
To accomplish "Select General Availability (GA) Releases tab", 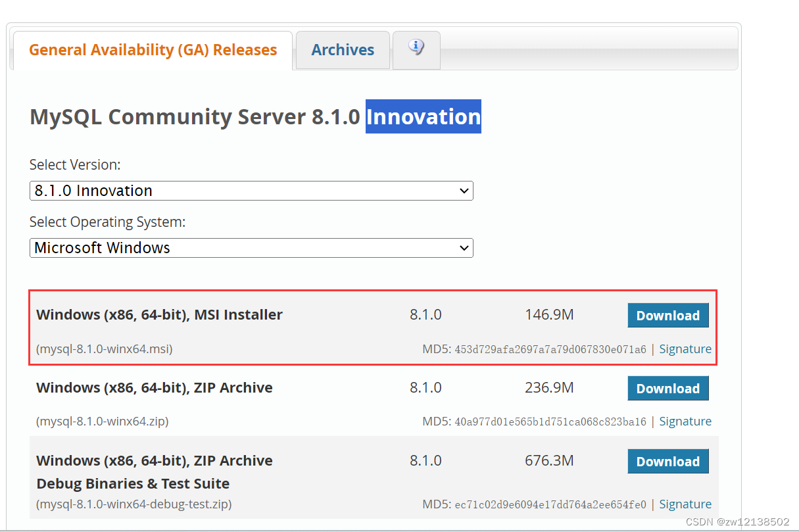I will point(153,51).
